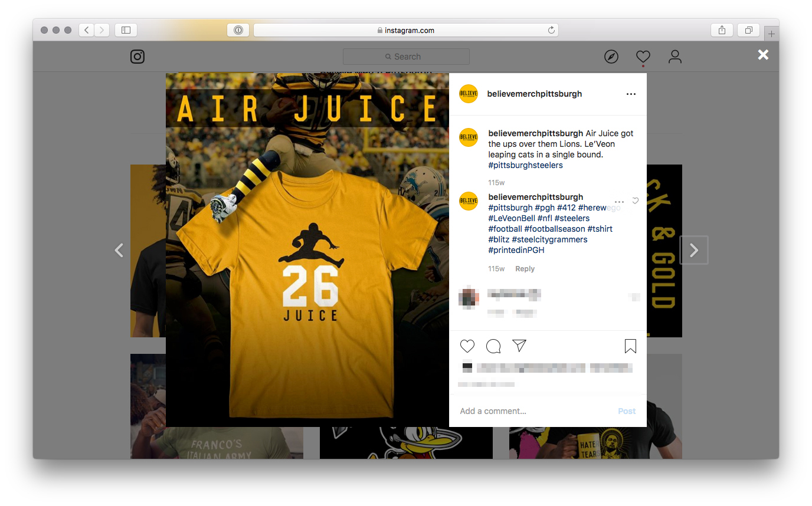Viewport: 812px width, 506px height.
Task: Open the #footballseason hashtag
Action: pos(555,229)
